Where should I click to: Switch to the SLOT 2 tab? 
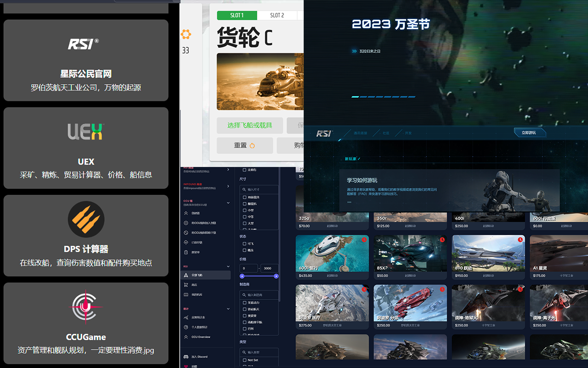(277, 15)
